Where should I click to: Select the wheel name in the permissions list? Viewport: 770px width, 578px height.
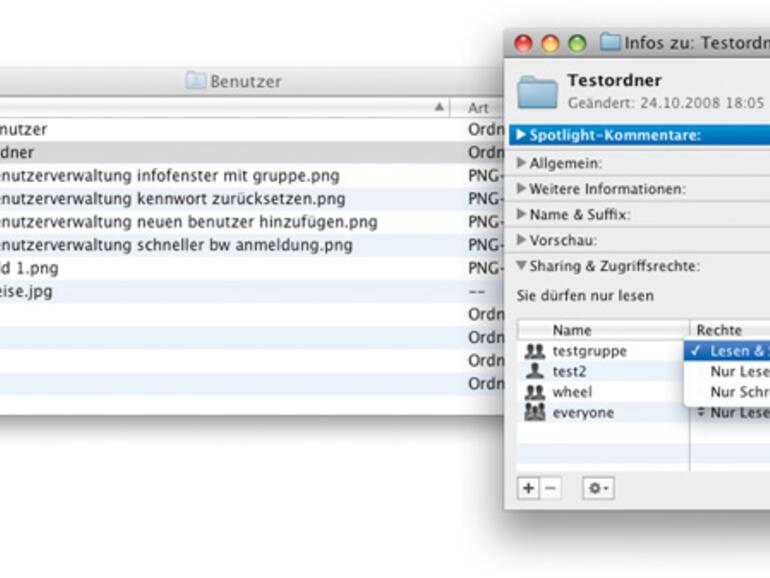point(572,392)
